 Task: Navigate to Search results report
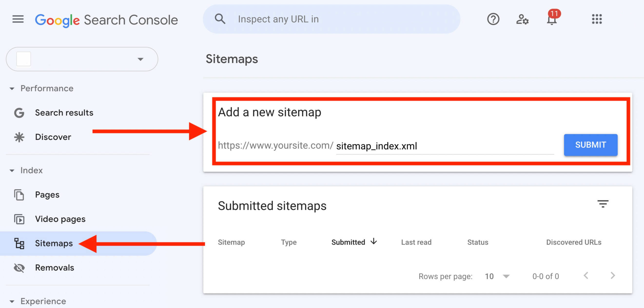64,113
